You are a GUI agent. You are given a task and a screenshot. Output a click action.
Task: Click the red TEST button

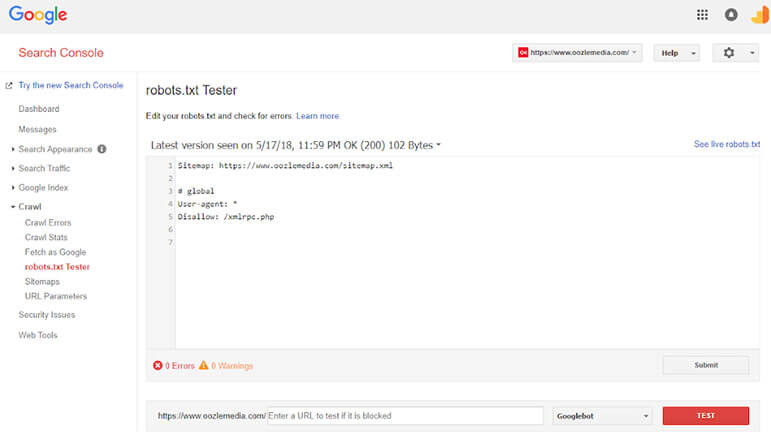[706, 416]
